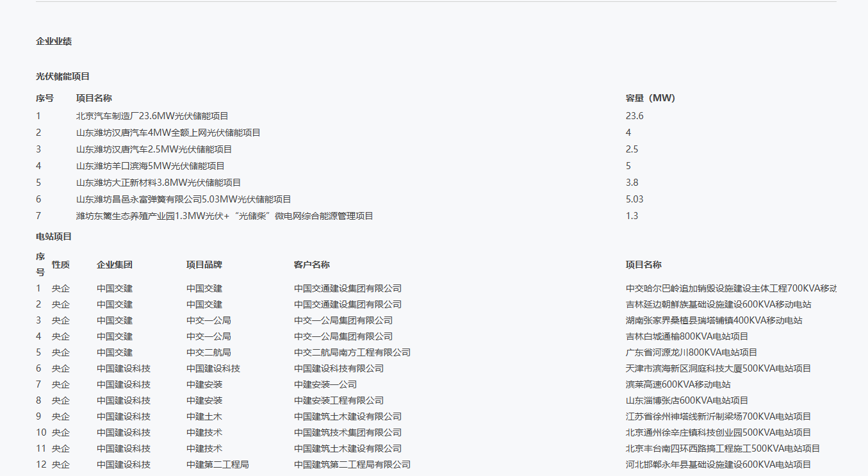The image size is (868, 476).
Task: Select 滨莱高速600KVA移动电站
Action: 678,384
